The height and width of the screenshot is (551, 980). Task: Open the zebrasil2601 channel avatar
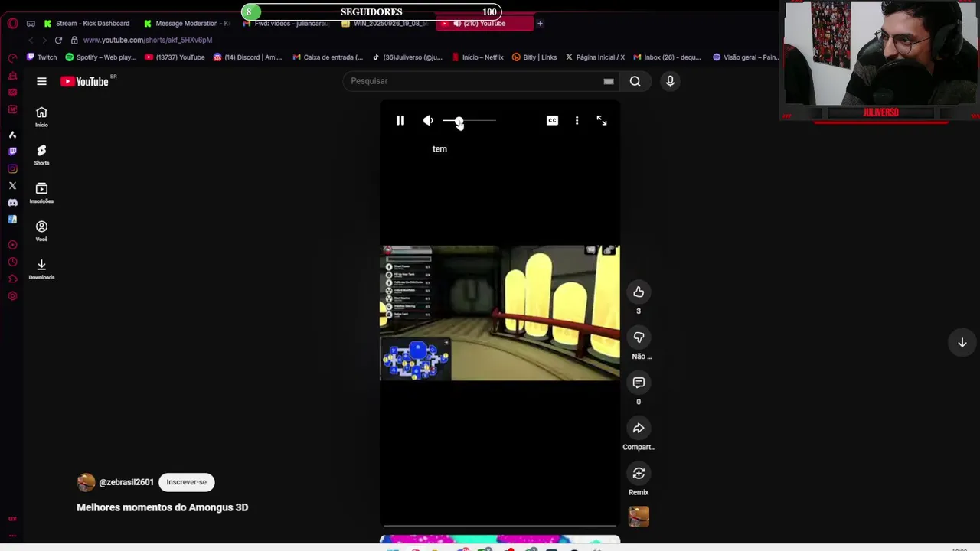(x=86, y=482)
